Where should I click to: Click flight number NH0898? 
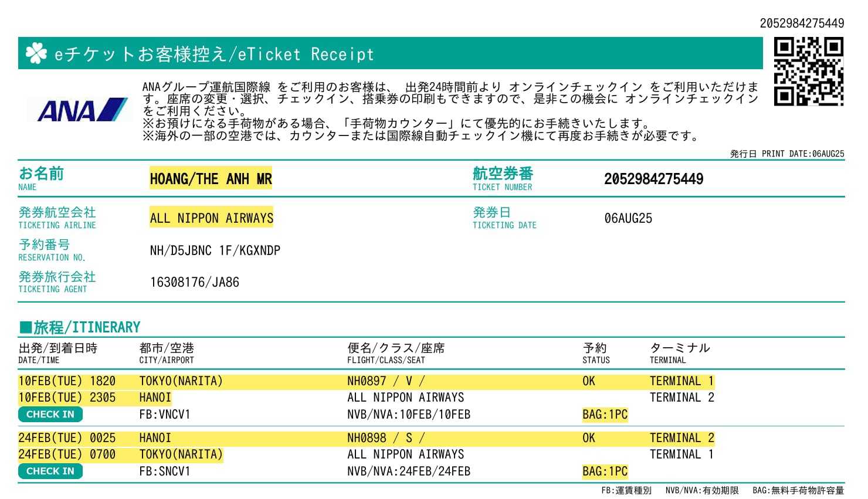point(367,438)
